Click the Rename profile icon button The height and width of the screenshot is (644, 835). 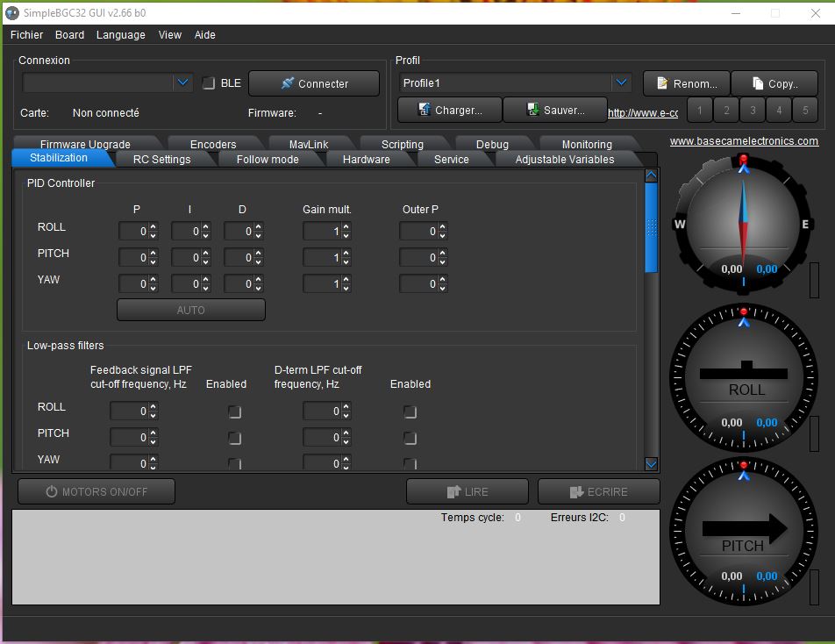662,83
